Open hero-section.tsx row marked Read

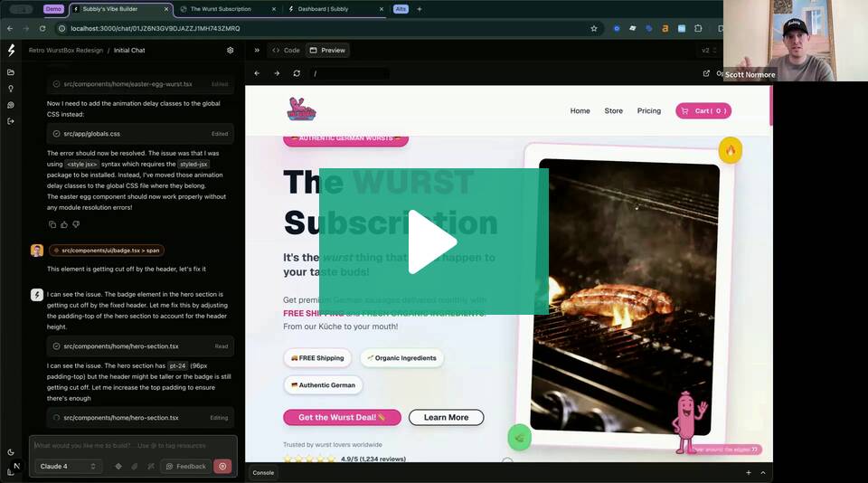[x=141, y=346]
